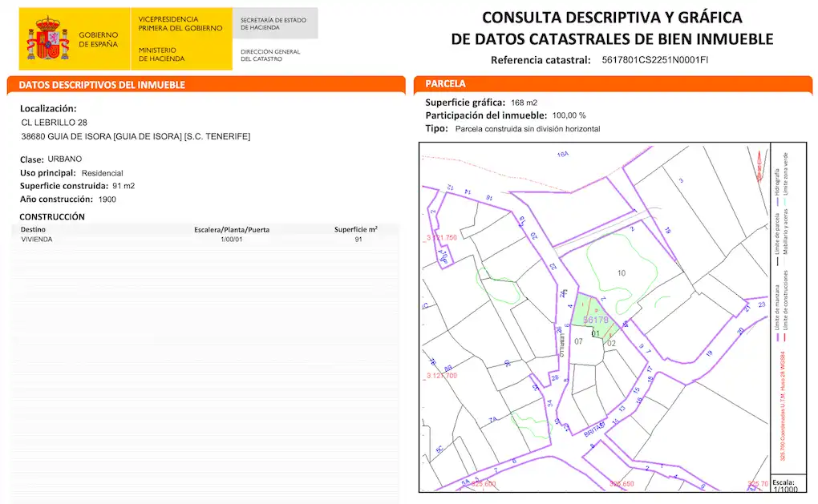Click the 'Participación del inmueble:' label

point(486,115)
